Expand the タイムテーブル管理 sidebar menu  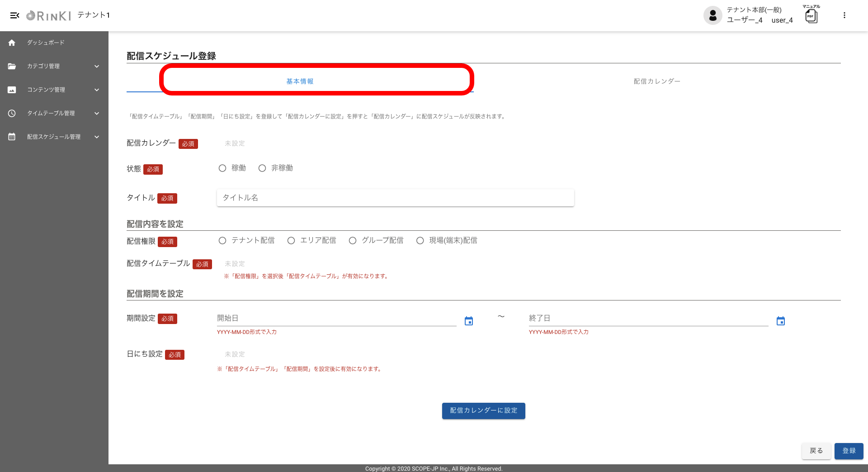click(x=54, y=113)
